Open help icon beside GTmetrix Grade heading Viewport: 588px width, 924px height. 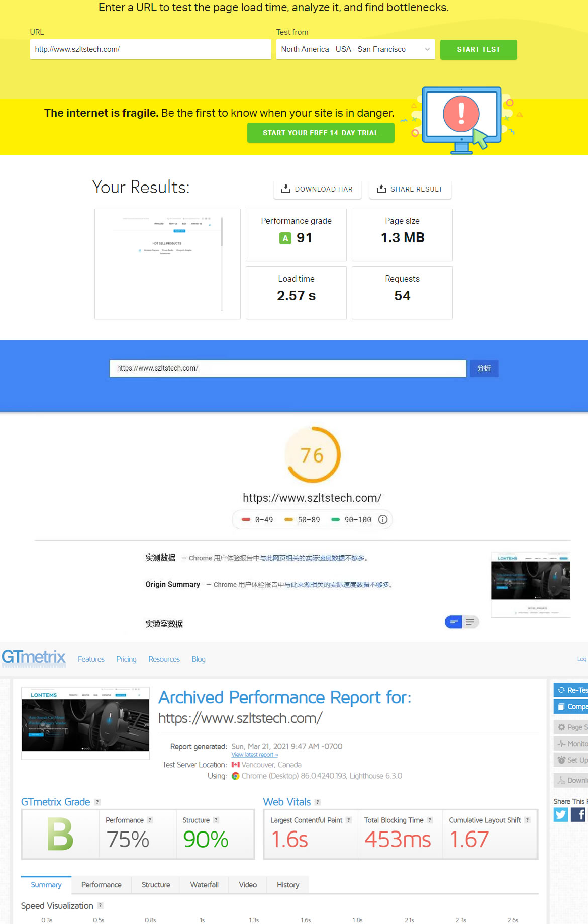click(x=97, y=802)
